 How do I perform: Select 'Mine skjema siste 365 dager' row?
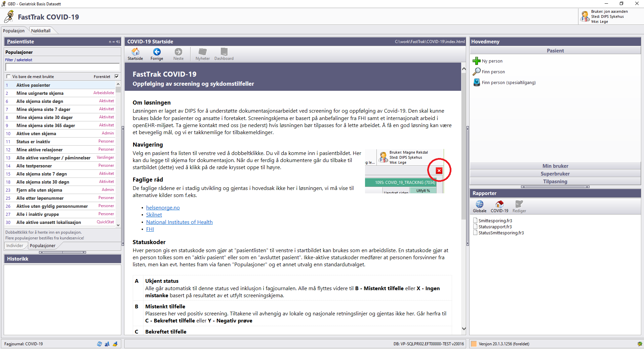(x=60, y=125)
